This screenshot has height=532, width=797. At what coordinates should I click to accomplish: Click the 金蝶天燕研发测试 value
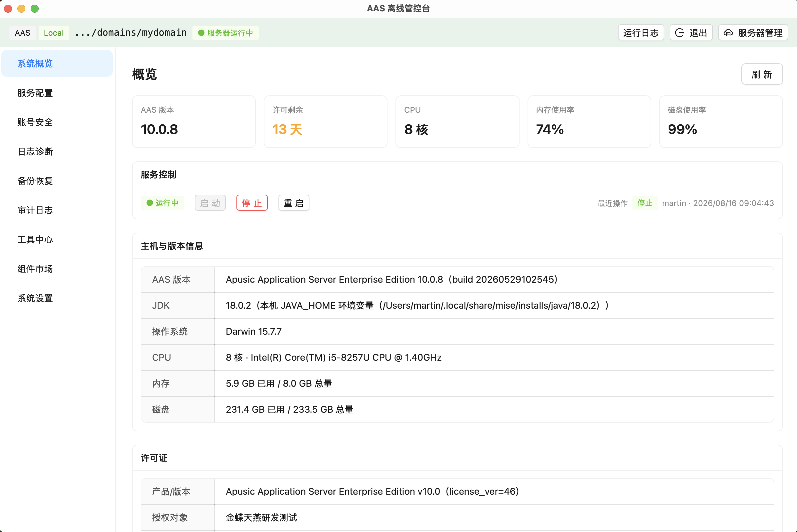[x=261, y=518]
